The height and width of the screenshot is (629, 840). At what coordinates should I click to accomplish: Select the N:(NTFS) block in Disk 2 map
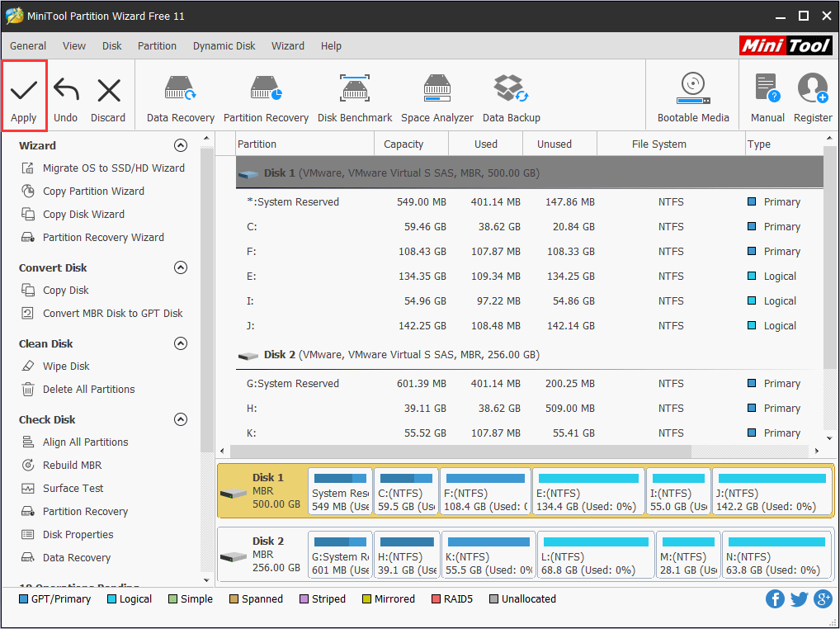776,555
